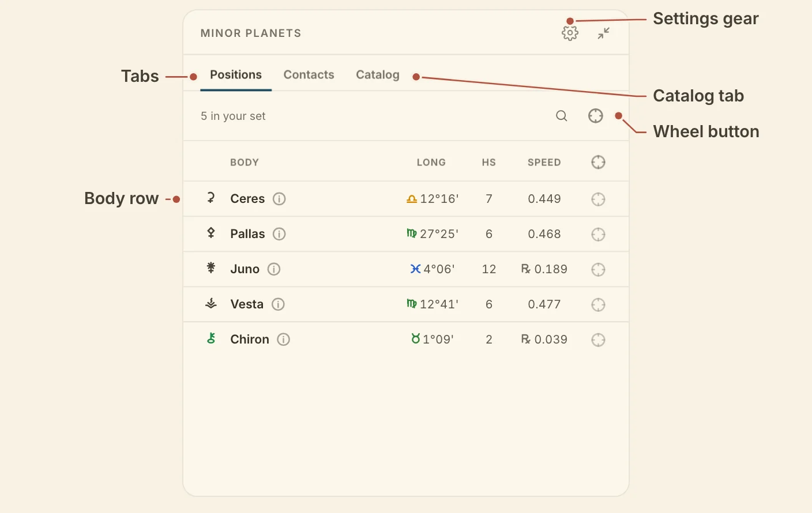This screenshot has height=513, width=812.
Task: Open the settings gear in panel header
Action: pyautogui.click(x=570, y=33)
